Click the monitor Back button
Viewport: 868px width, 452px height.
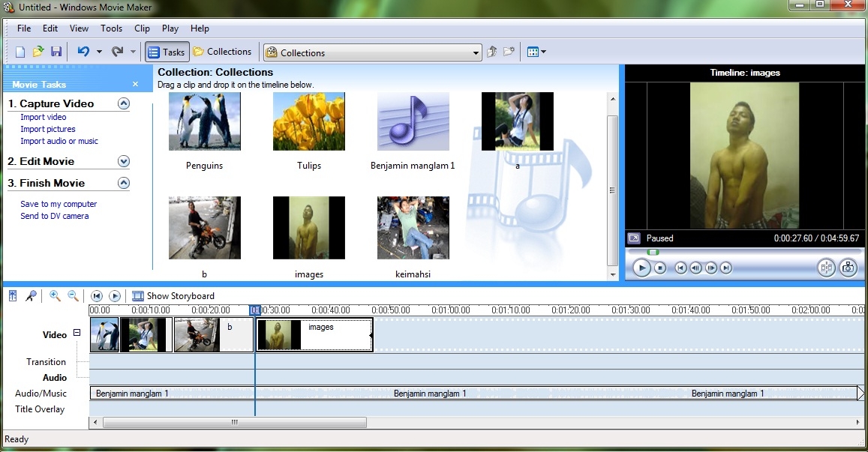click(681, 268)
